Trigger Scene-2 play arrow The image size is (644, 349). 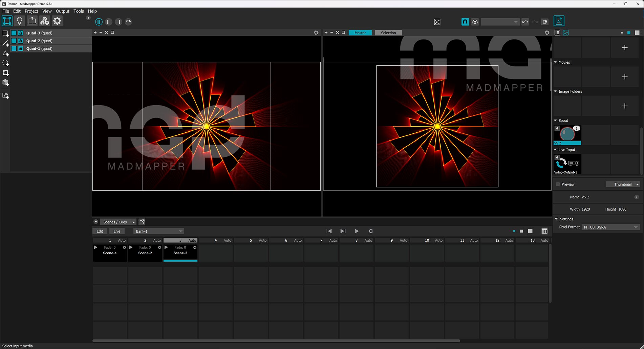coord(131,247)
